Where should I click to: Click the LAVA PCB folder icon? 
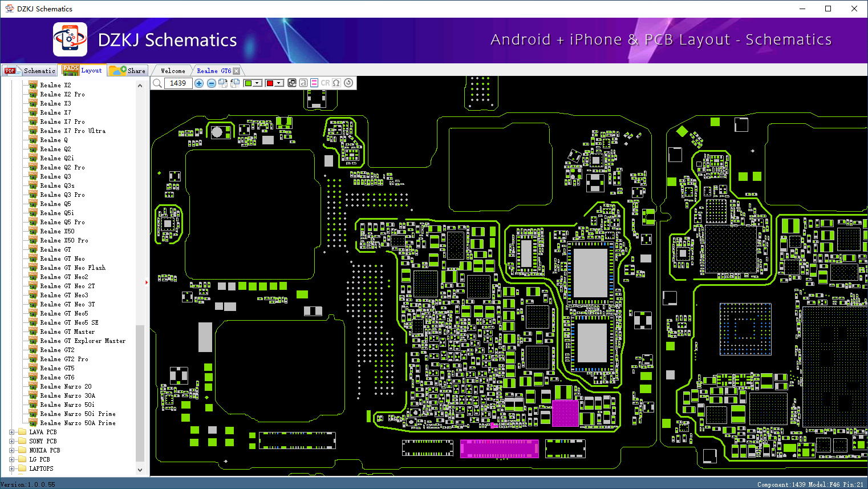(x=22, y=432)
